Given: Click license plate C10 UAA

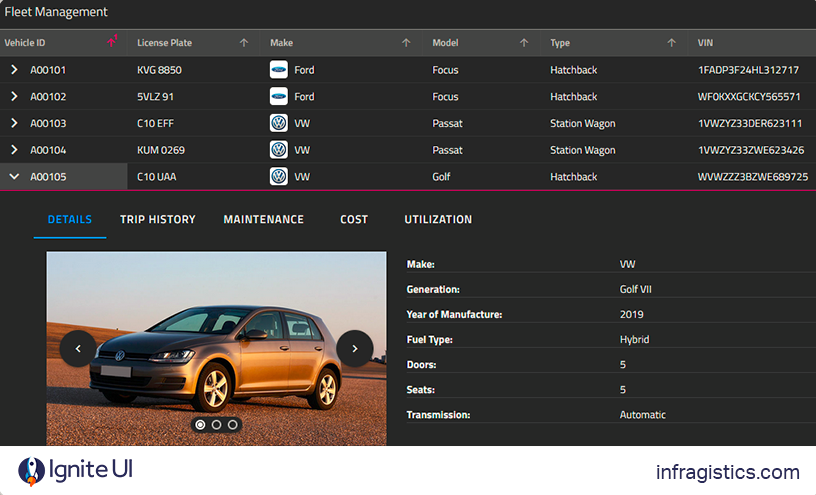Looking at the screenshot, I should point(157,177).
